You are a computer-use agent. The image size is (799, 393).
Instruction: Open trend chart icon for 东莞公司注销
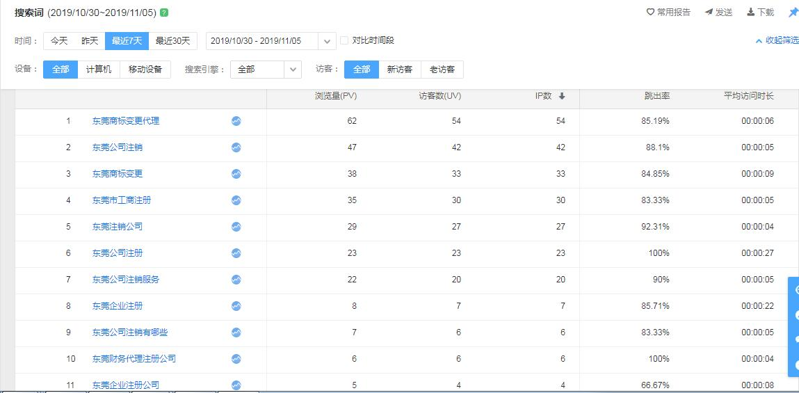pos(236,147)
